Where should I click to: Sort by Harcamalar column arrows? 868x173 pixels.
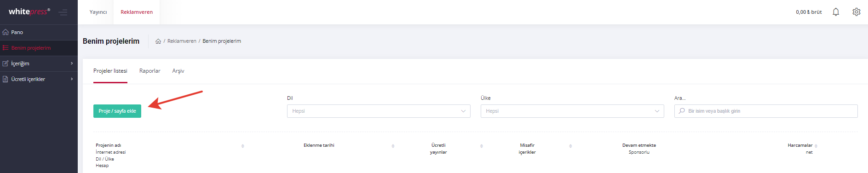(x=816, y=146)
